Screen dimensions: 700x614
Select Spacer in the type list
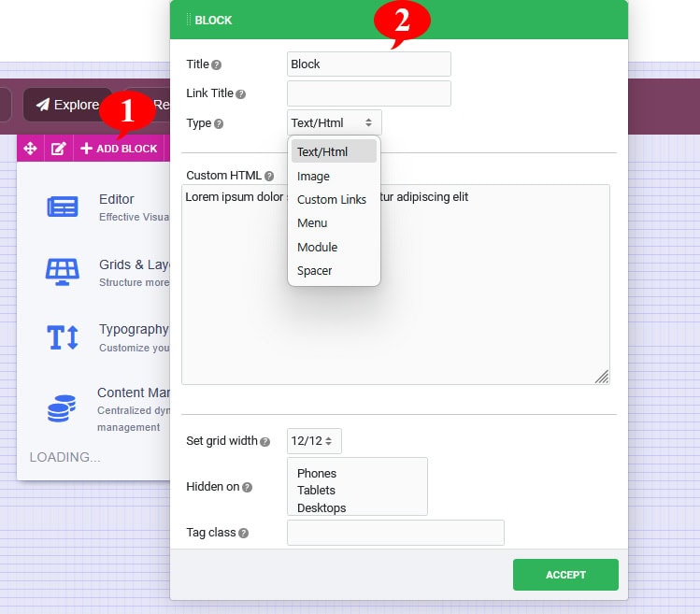334,270
